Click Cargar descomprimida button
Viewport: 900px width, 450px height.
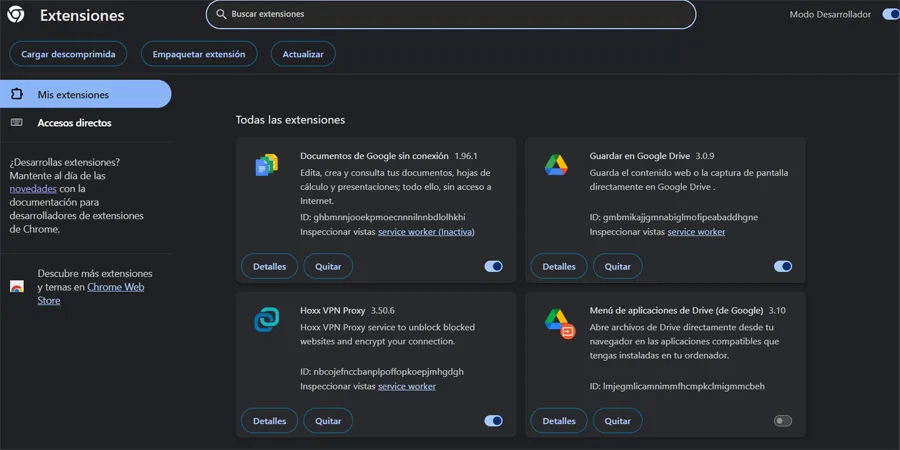(x=68, y=54)
